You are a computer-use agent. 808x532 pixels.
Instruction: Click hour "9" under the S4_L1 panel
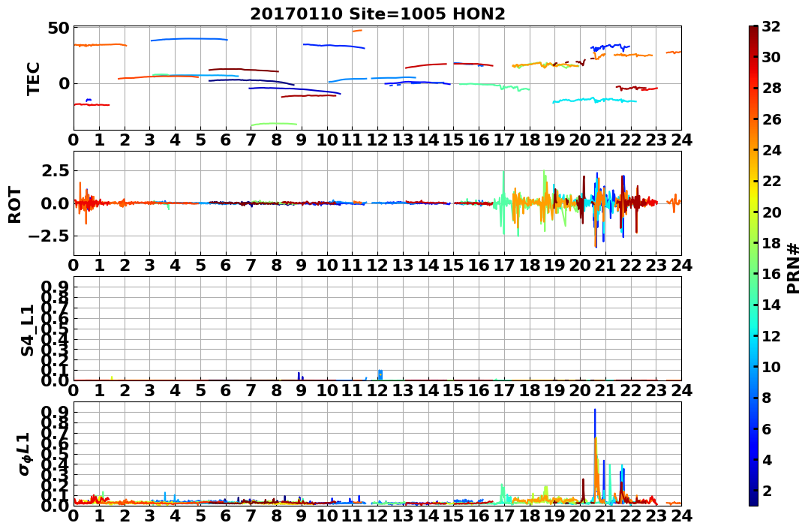click(302, 390)
